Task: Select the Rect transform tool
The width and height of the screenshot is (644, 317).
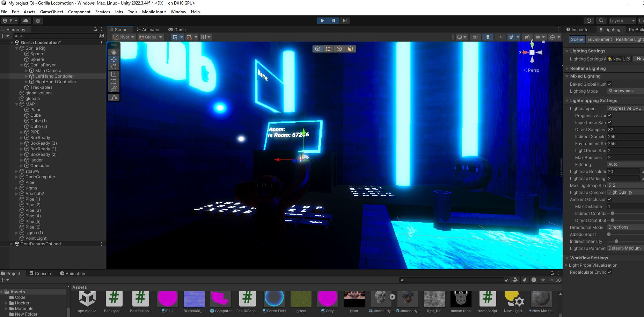Action: point(114,81)
